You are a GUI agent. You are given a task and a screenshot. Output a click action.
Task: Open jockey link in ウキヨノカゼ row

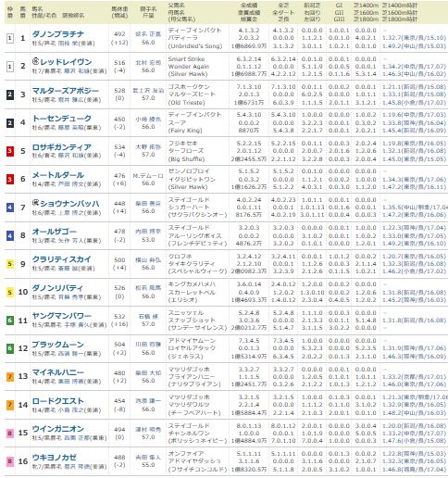[148, 458]
